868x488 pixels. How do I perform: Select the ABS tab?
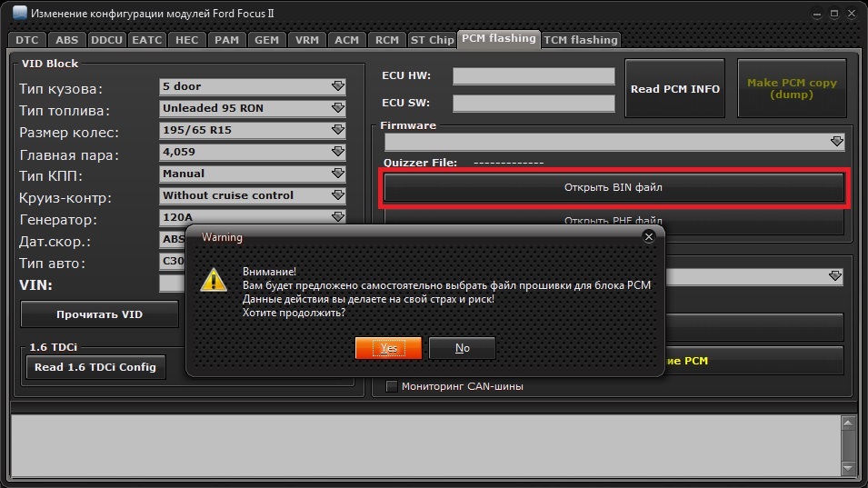(x=66, y=40)
